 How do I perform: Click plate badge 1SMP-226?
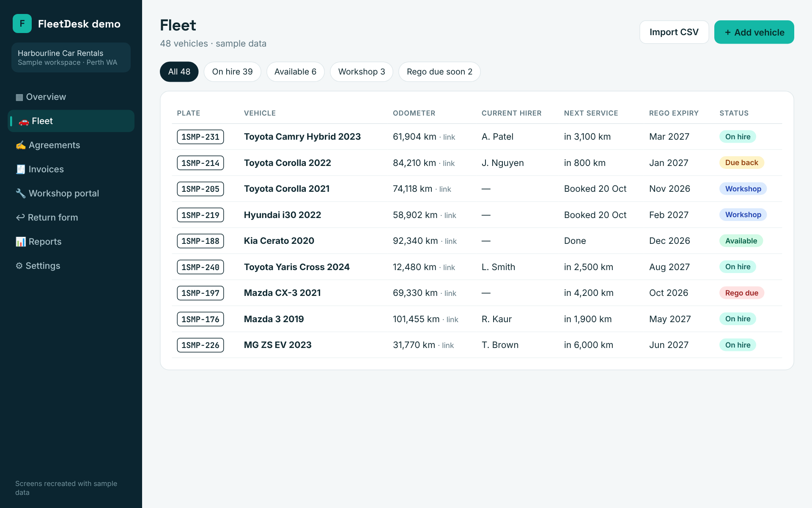point(200,345)
